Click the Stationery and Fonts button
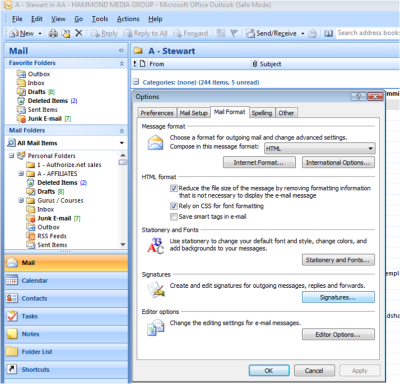Image resolution: width=400 pixels, height=384 pixels. 338,260
